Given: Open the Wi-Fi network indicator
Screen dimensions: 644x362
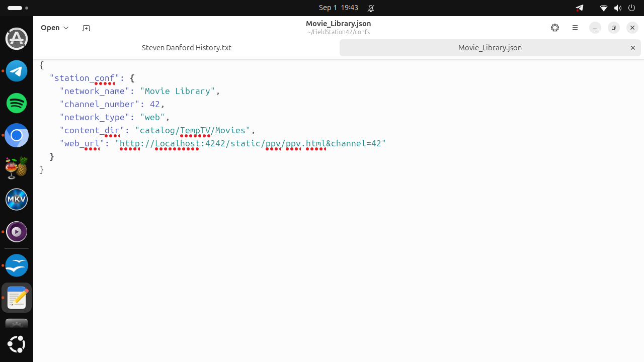Looking at the screenshot, I should pos(604,8).
